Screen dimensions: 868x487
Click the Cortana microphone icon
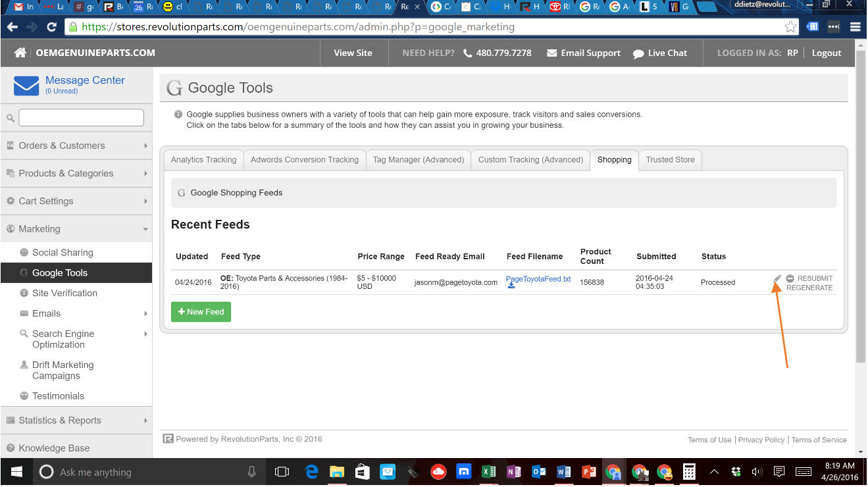pos(251,472)
